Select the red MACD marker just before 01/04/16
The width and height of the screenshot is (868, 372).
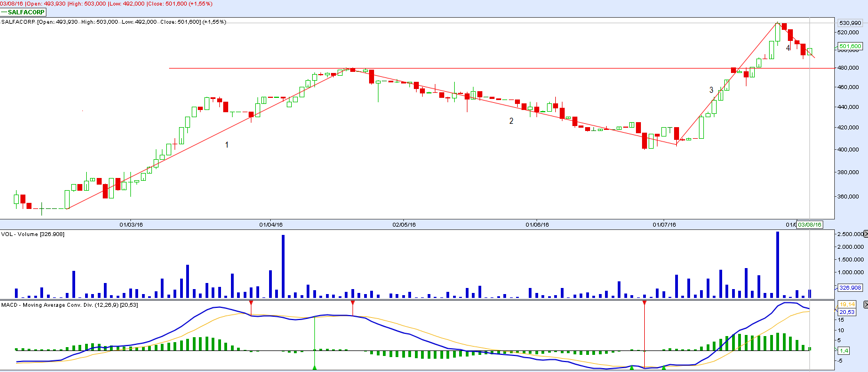[x=251, y=303]
